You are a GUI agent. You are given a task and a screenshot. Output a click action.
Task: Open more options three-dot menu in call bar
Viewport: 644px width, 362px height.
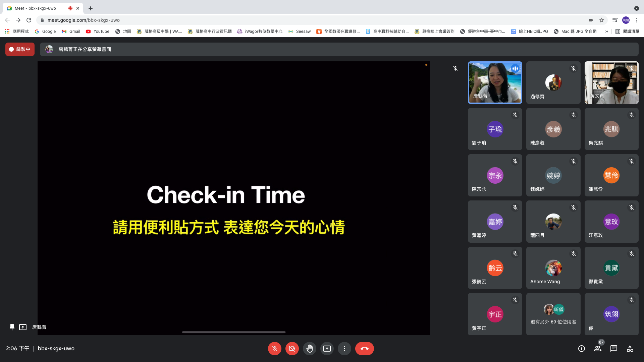[344, 349]
